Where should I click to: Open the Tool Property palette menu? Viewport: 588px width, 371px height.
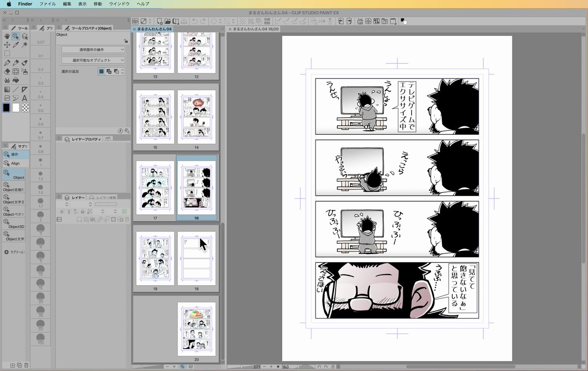(59, 28)
